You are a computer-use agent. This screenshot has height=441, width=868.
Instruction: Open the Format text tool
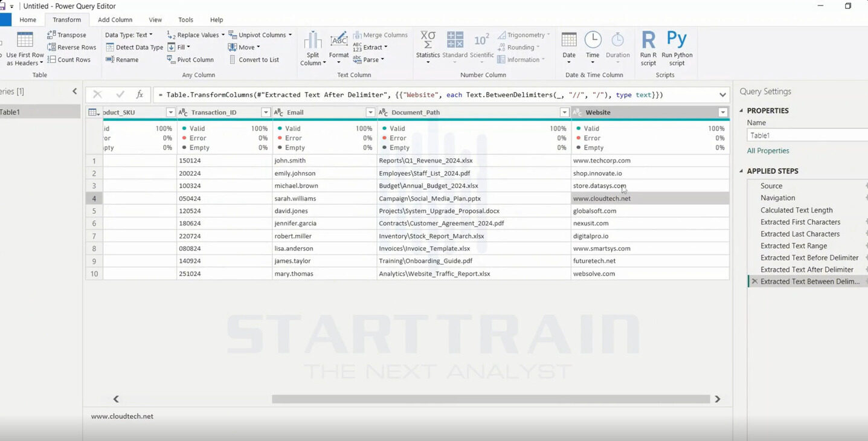(x=339, y=48)
